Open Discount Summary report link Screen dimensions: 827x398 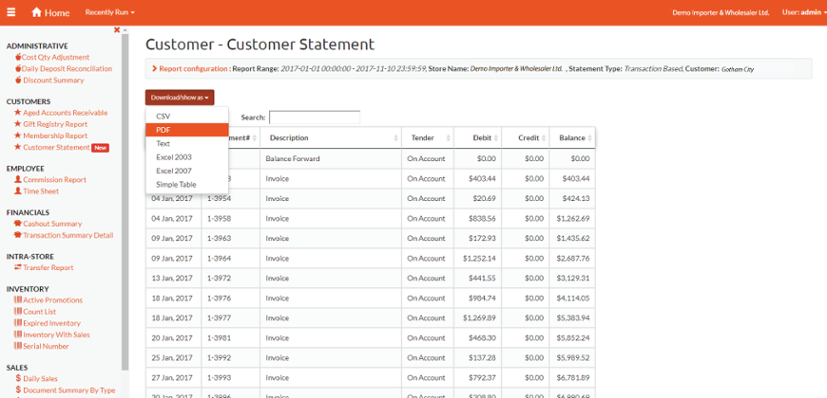pyautogui.click(x=54, y=80)
